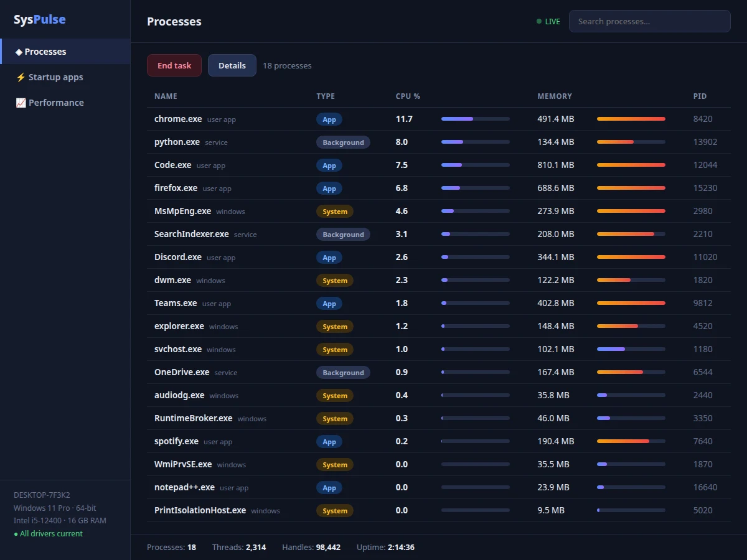
Task: Click the chart icon beside Performance
Action: point(21,103)
